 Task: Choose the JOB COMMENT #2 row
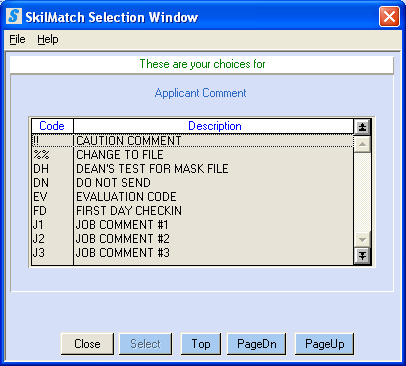pos(192,239)
